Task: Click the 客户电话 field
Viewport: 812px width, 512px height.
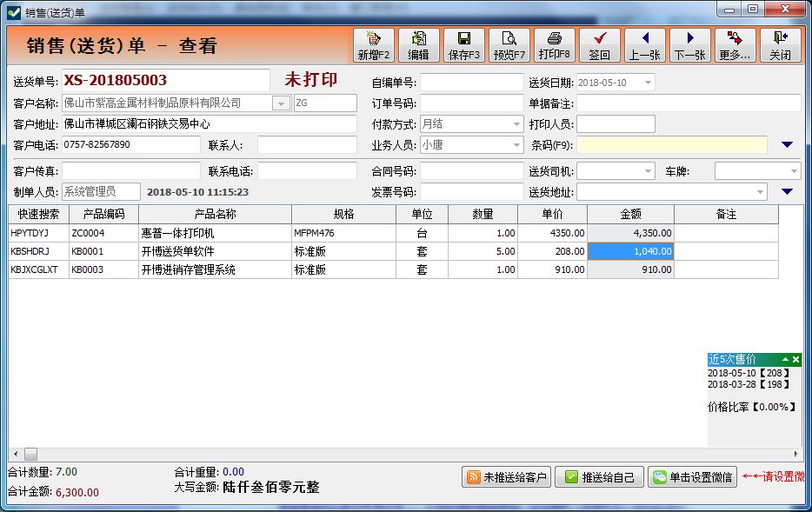Action: [x=131, y=145]
